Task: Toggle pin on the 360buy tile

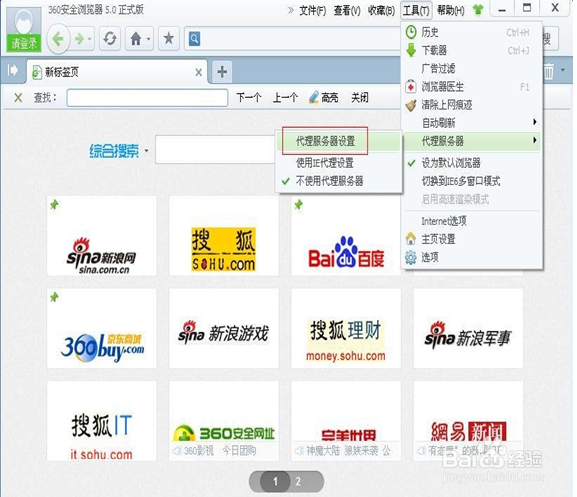Action: point(54,297)
